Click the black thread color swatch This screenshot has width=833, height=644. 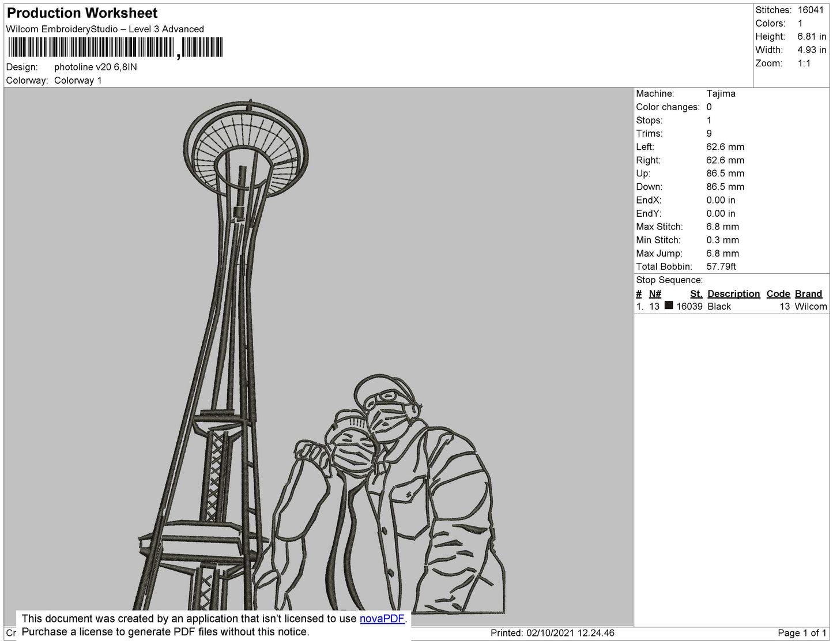[669, 306]
